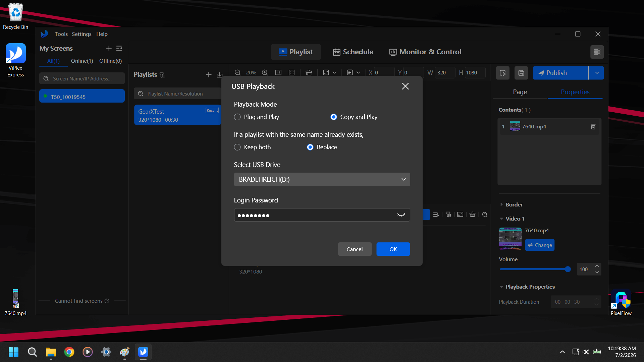Click Screen Name/IP Address search field
This screenshot has width=644, height=362.
point(82,78)
